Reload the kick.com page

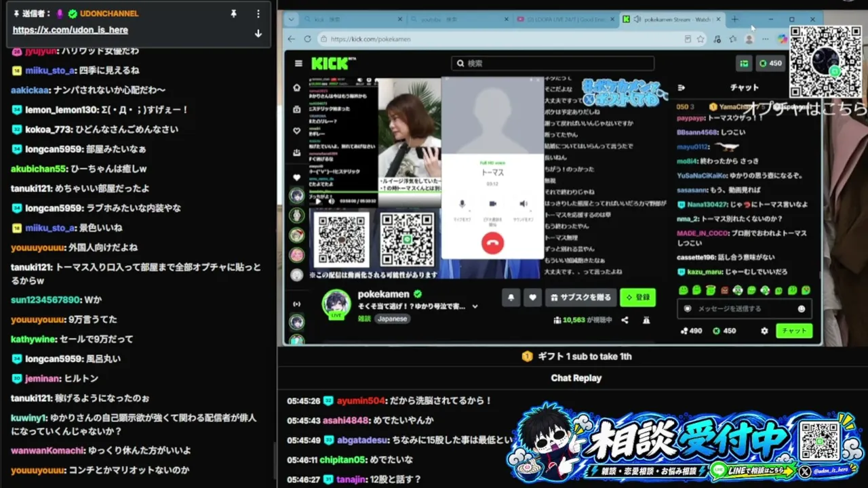click(x=307, y=39)
